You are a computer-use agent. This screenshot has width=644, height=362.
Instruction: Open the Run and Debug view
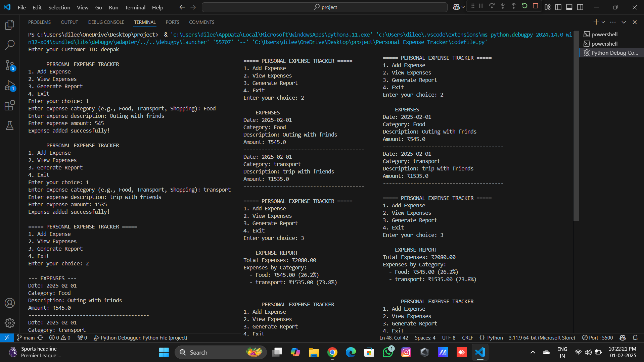[10, 86]
